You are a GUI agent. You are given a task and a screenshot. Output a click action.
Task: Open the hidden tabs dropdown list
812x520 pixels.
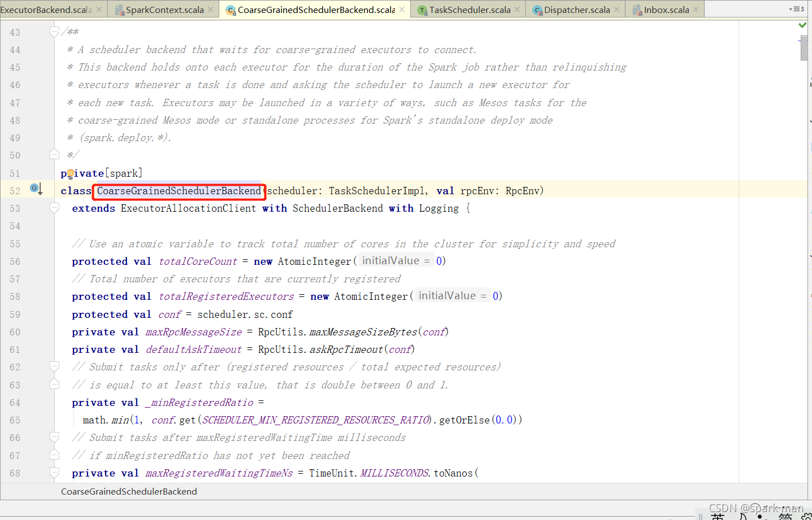[x=797, y=9]
